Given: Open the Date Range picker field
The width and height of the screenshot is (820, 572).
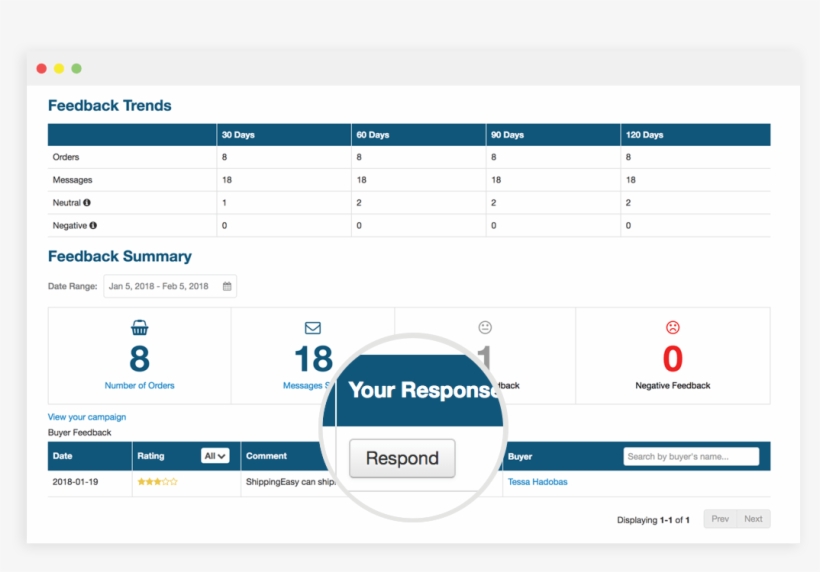Looking at the screenshot, I should (170, 286).
